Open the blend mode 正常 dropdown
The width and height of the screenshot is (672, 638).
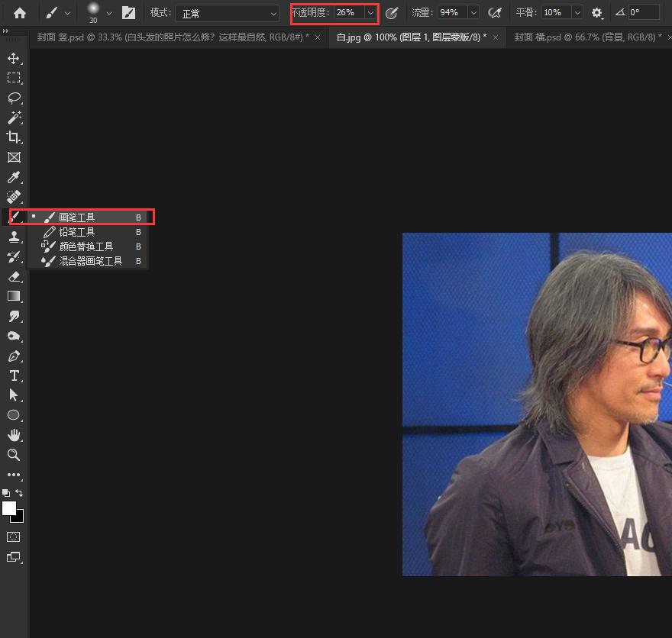(x=227, y=13)
